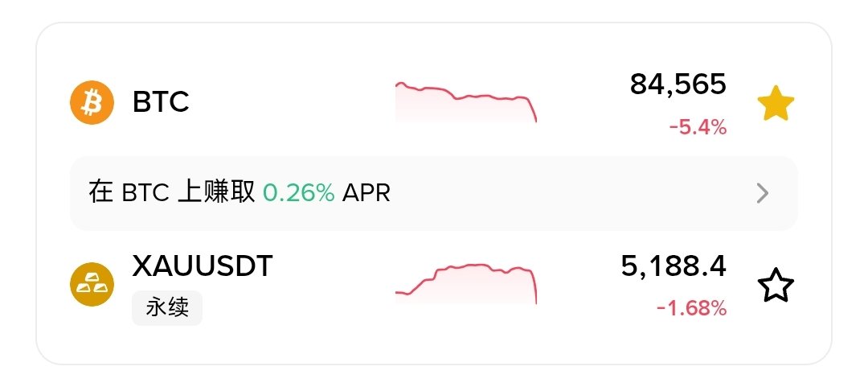Viewport: 868px width, 387px height.
Task: Open the XAUUSDT ticker name
Action: [x=203, y=266]
